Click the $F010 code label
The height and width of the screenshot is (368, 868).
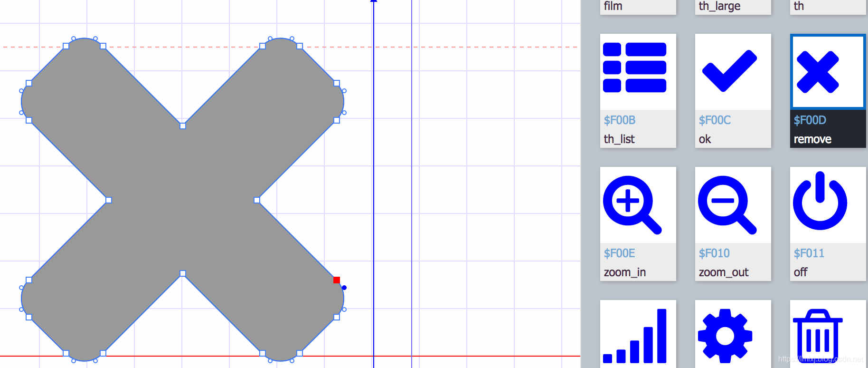[x=714, y=253]
